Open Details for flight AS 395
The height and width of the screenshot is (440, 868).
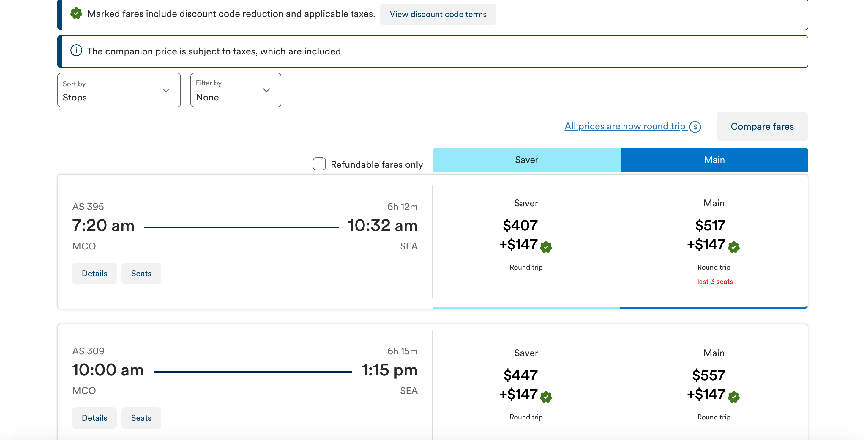click(94, 273)
